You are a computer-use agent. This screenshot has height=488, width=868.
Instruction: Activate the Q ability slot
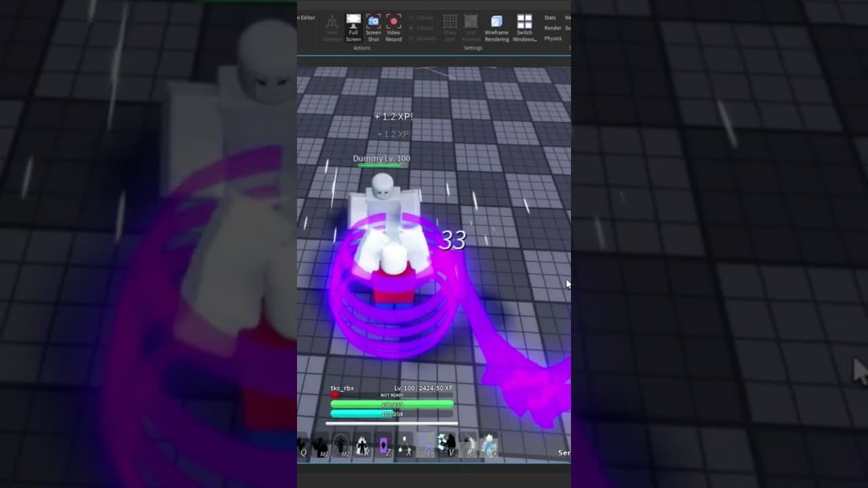[302, 445]
